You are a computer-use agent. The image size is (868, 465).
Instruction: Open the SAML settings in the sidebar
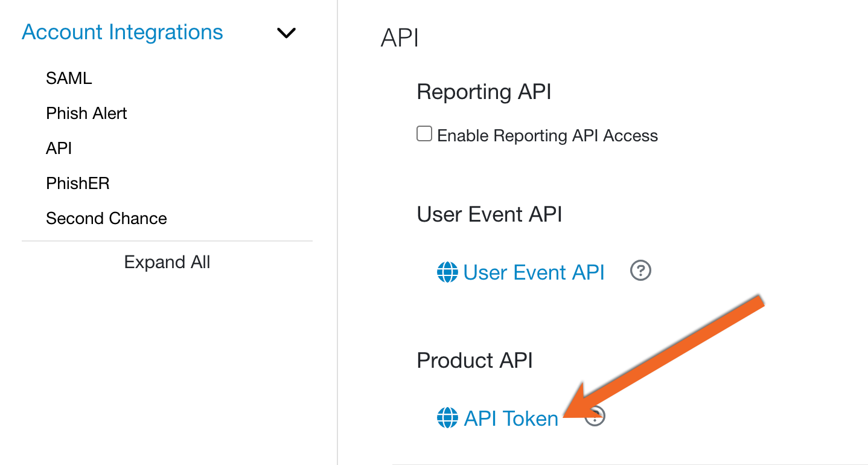pyautogui.click(x=69, y=79)
